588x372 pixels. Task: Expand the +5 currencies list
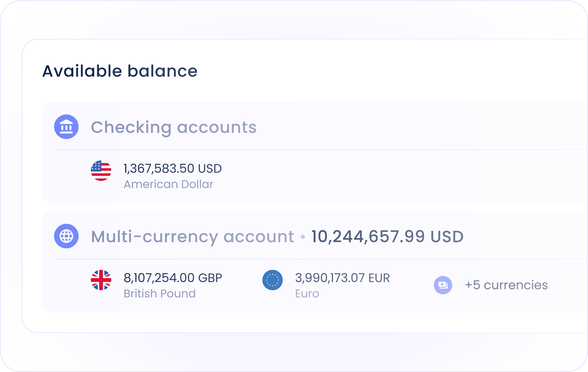point(506,285)
